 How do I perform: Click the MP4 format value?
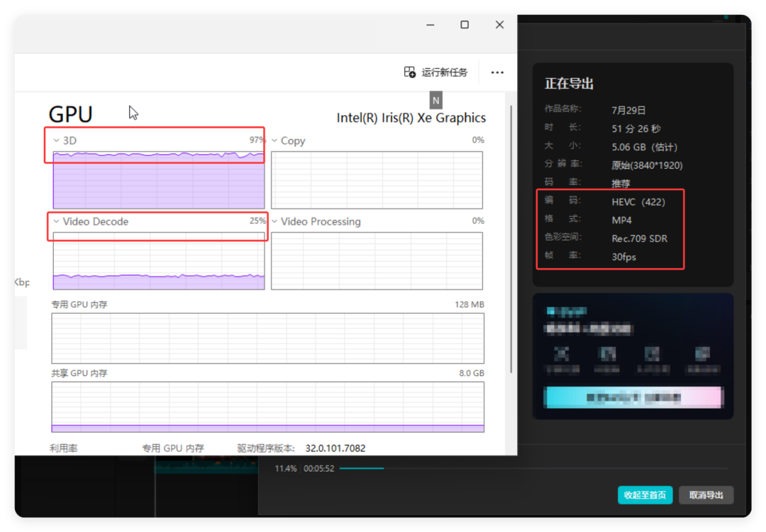(621, 221)
